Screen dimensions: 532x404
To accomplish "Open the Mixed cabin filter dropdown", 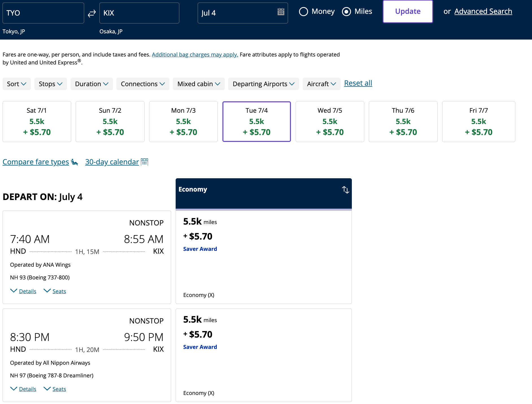I will pos(199,84).
